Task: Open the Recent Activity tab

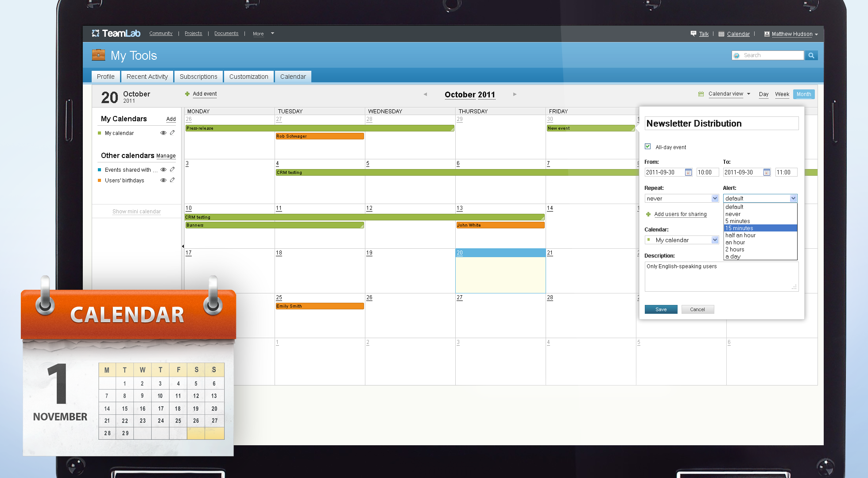Action: pos(147,77)
